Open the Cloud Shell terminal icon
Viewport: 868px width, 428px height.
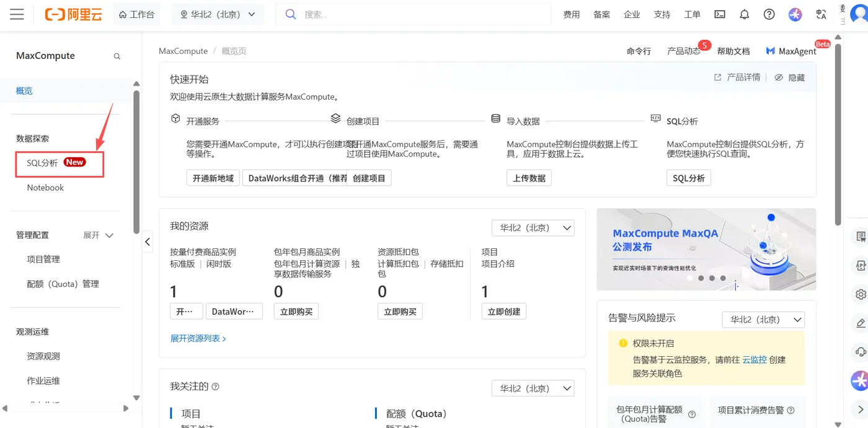point(720,14)
